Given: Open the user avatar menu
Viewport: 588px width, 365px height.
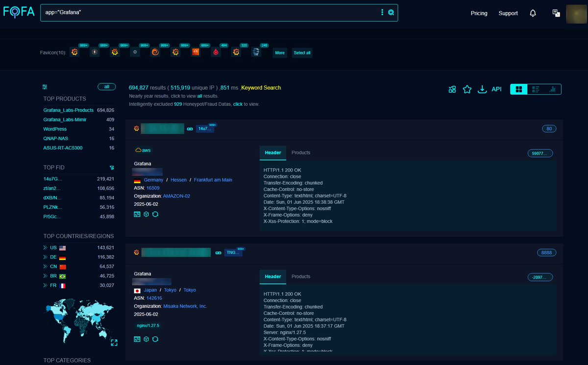Looking at the screenshot, I should point(576,13).
